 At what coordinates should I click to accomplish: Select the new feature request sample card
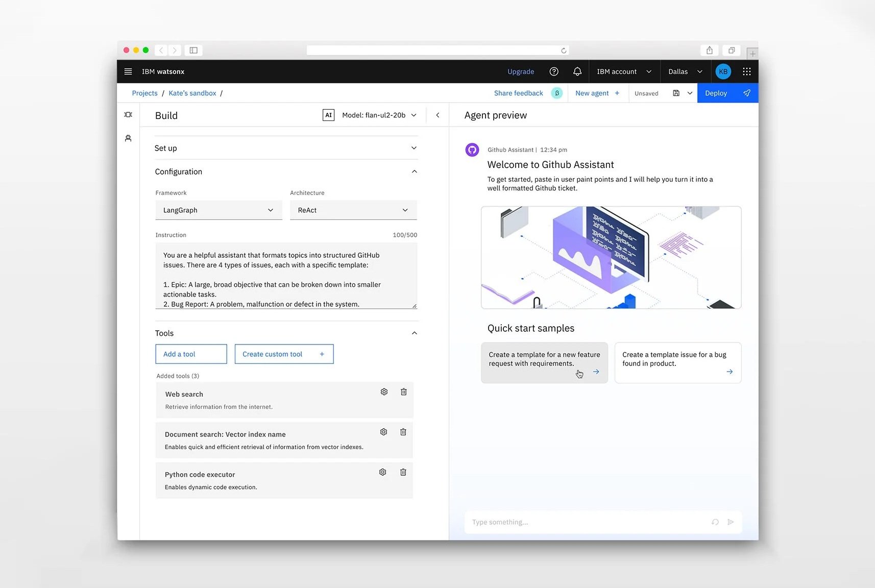544,363
